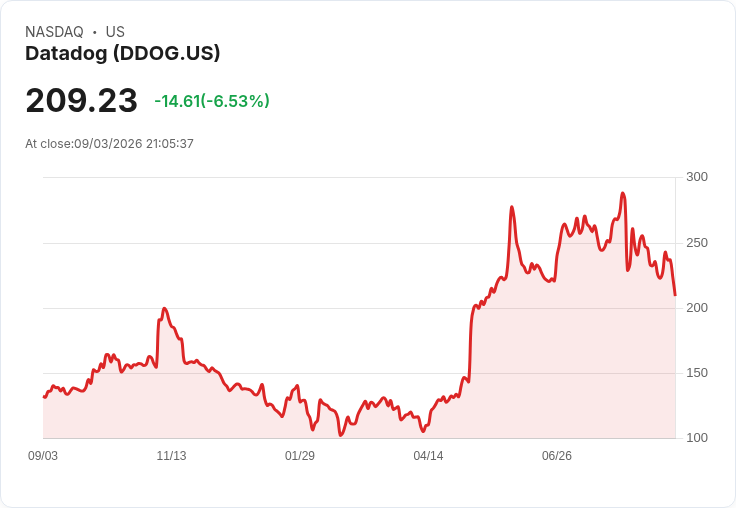The height and width of the screenshot is (508, 736).
Task: Click the 150 price axis label
Action: click(x=697, y=373)
